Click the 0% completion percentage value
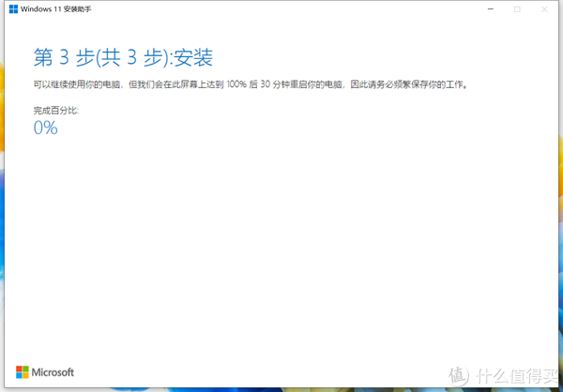563x392 pixels. 46,128
